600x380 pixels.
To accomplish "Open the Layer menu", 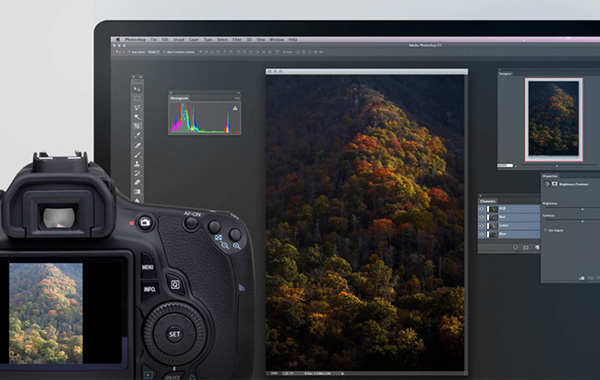I will tap(194, 39).
